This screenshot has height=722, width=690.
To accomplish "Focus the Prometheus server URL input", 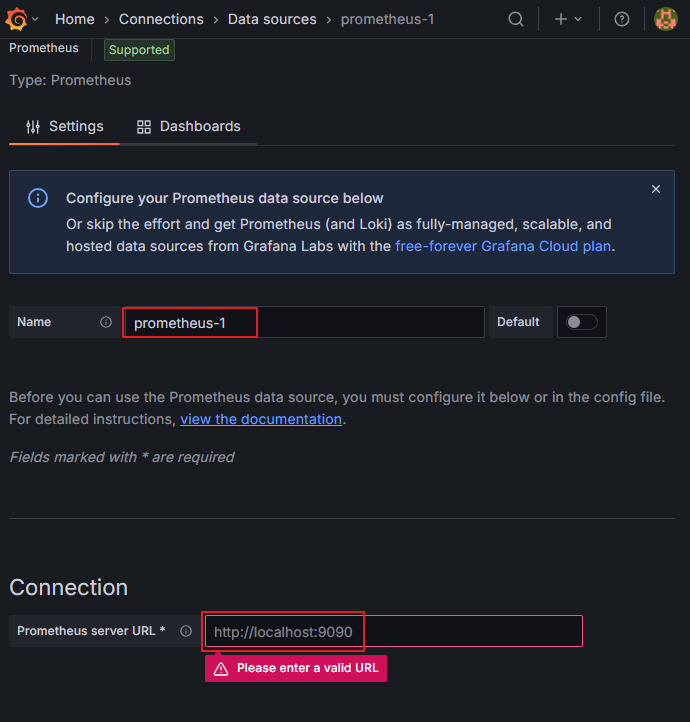I will (x=394, y=631).
